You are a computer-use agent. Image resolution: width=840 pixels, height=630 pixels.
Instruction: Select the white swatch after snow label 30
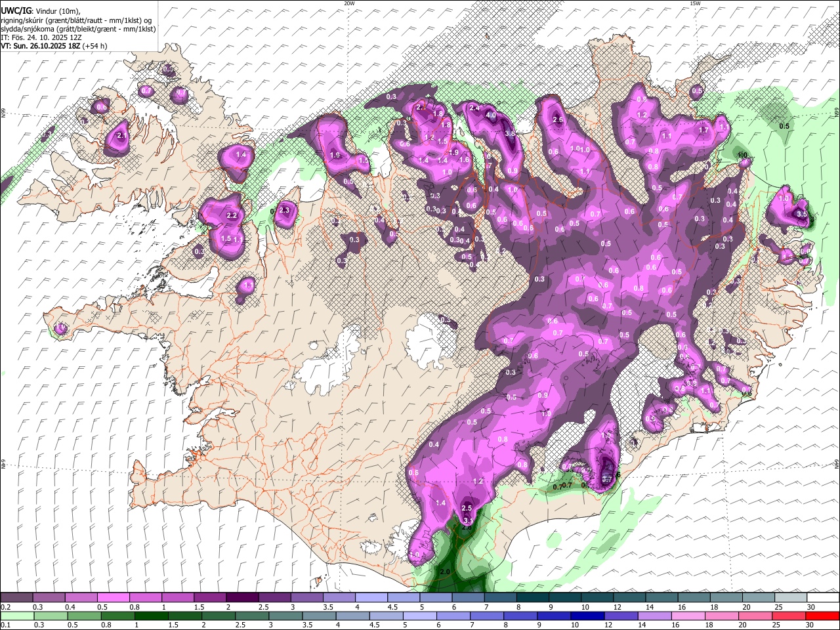tap(822, 598)
